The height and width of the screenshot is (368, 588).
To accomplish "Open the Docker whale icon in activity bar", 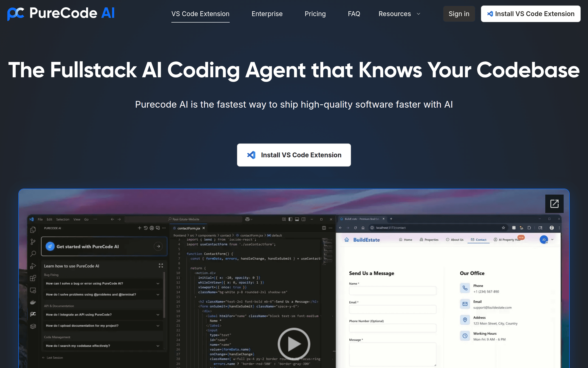I will (x=33, y=302).
